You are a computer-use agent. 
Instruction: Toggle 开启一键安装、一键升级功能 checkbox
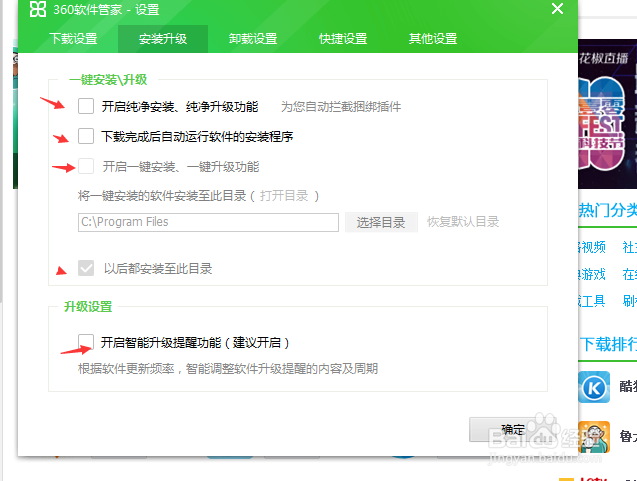pos(86,166)
